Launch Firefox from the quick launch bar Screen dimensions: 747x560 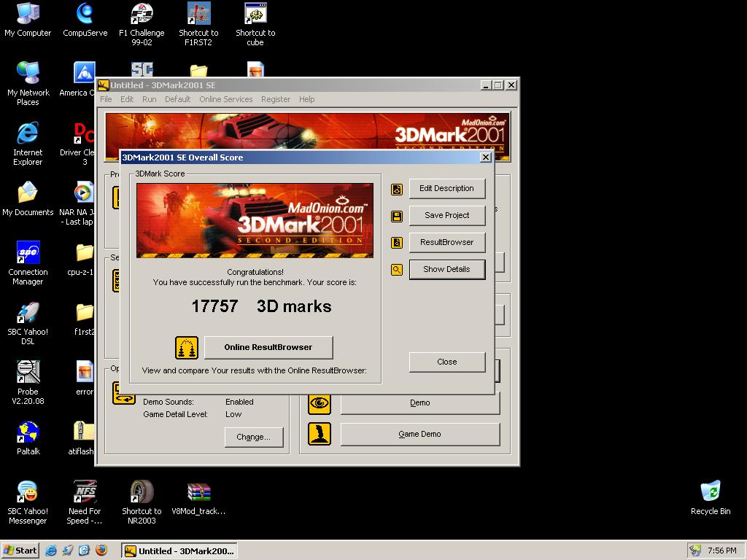(101, 551)
